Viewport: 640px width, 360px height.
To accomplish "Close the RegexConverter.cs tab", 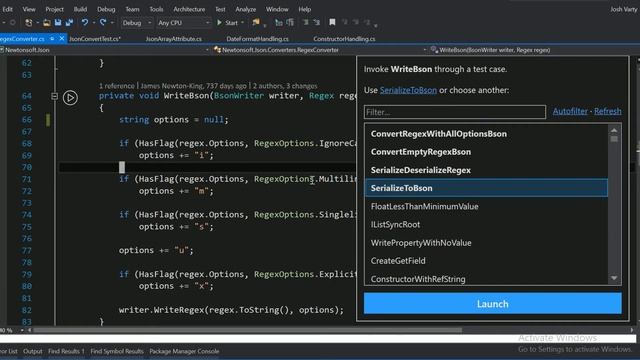I will (62, 39).
